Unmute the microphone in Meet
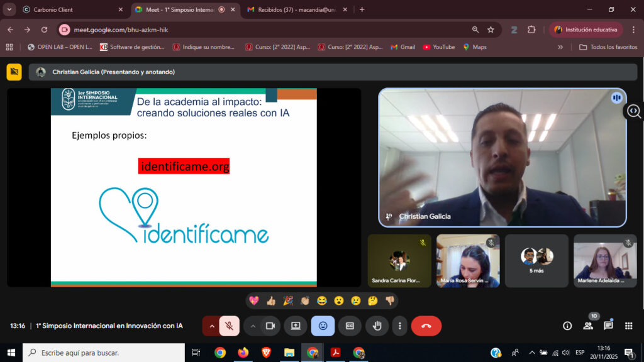Image resolution: width=644 pixels, height=362 pixels. point(230,326)
